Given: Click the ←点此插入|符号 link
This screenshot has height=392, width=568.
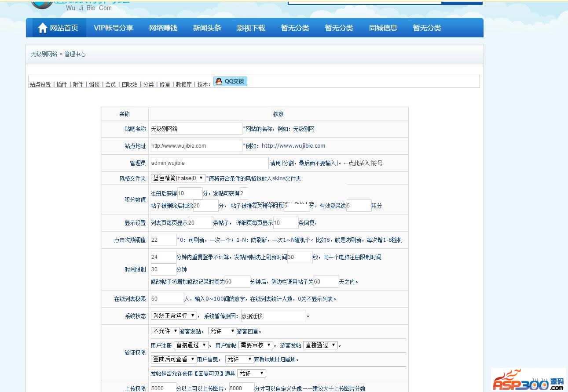Looking at the screenshot, I should (x=363, y=163).
